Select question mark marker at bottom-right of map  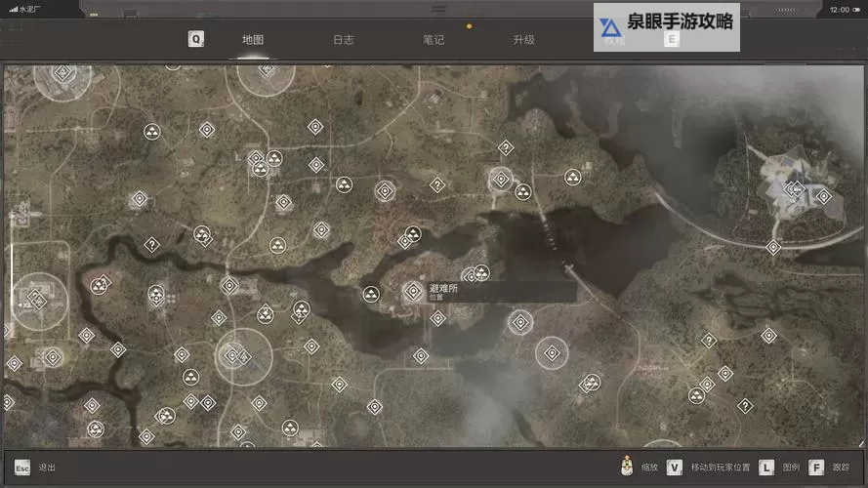pos(745,406)
